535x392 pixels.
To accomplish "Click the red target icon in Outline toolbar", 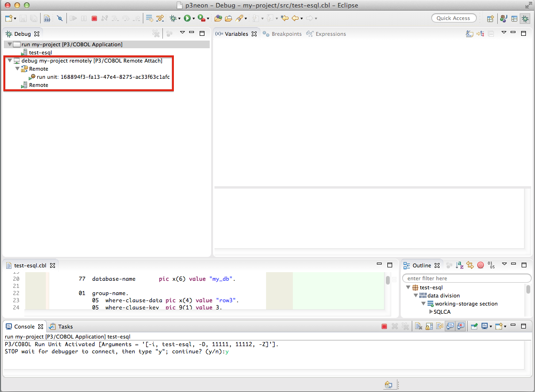I will pos(481,265).
